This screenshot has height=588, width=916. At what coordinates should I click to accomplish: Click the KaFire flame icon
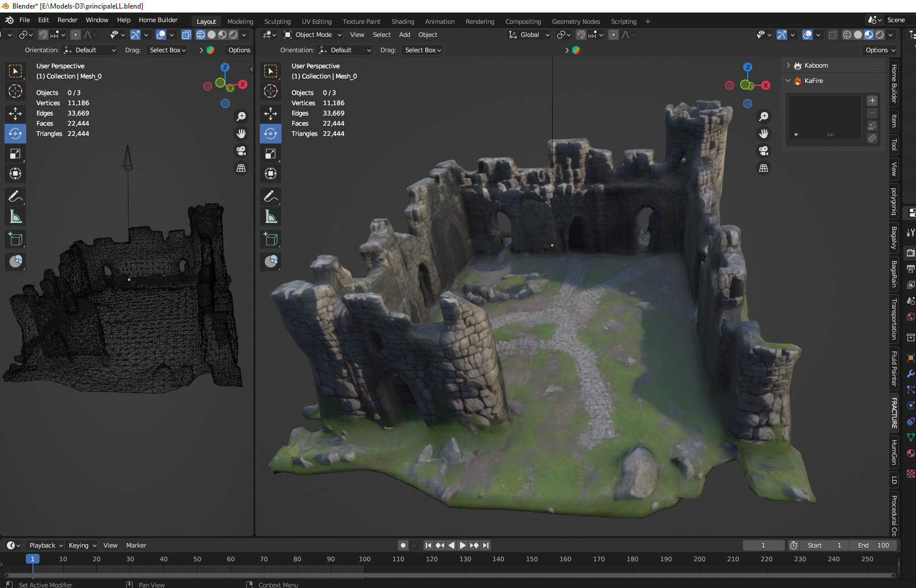pos(798,81)
